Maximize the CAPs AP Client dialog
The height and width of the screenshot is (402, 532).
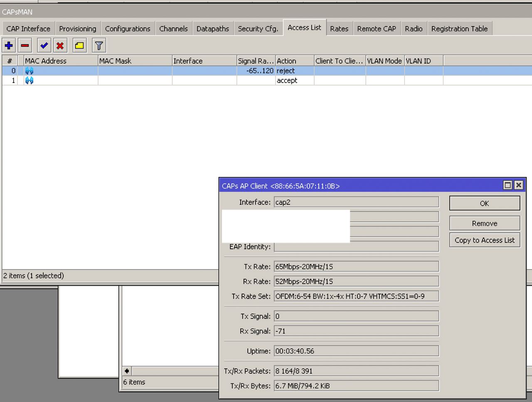tap(507, 185)
